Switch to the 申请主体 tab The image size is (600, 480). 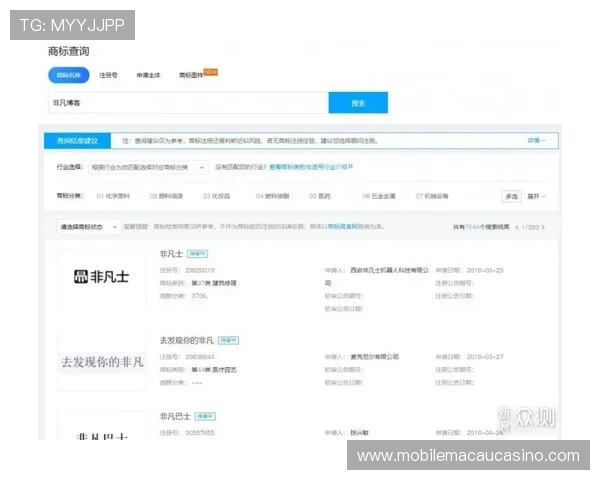[x=148, y=75]
